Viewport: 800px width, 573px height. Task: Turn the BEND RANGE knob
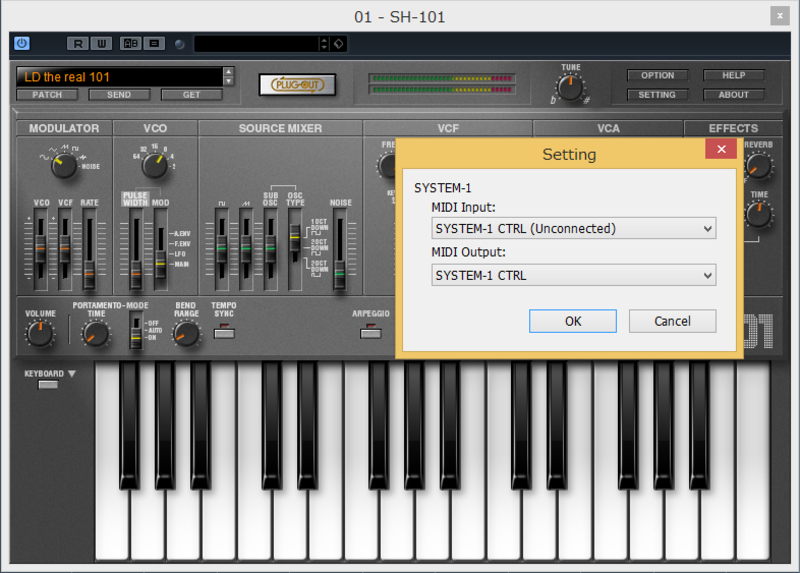[186, 334]
